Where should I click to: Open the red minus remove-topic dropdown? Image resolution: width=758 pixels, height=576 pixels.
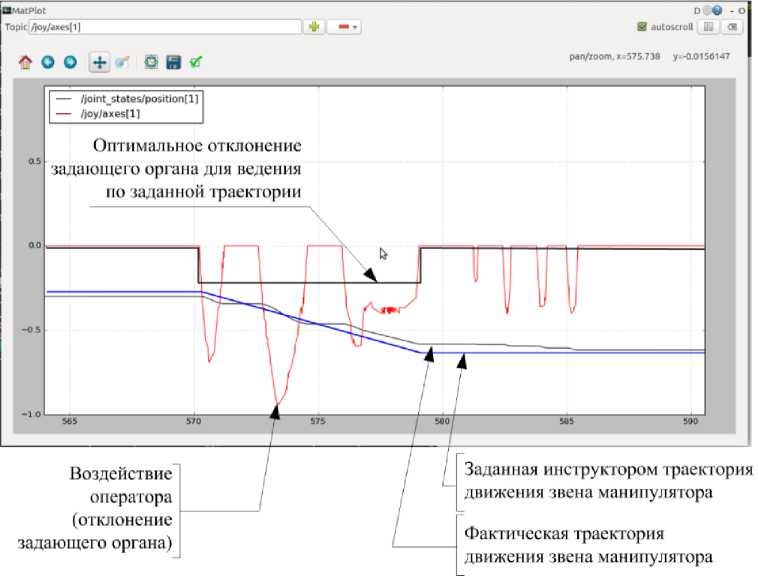pyautogui.click(x=344, y=27)
